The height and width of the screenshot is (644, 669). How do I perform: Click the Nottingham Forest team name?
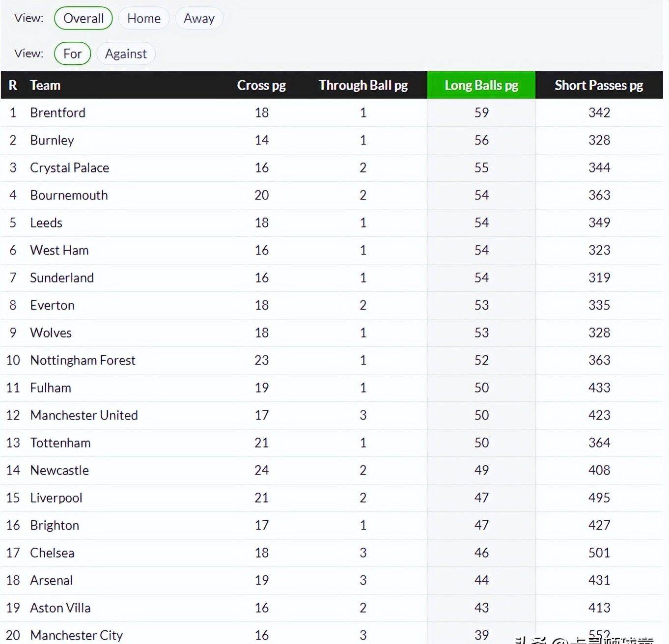83,361
